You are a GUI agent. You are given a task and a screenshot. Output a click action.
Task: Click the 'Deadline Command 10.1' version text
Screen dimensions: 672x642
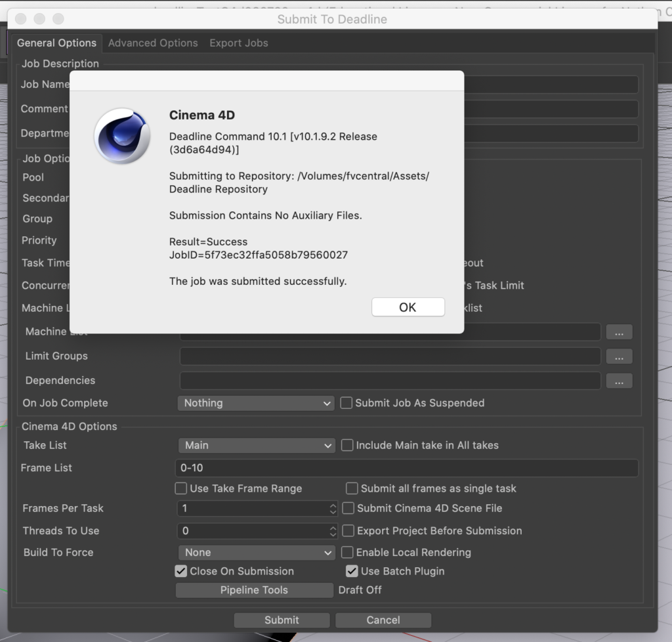(x=273, y=142)
